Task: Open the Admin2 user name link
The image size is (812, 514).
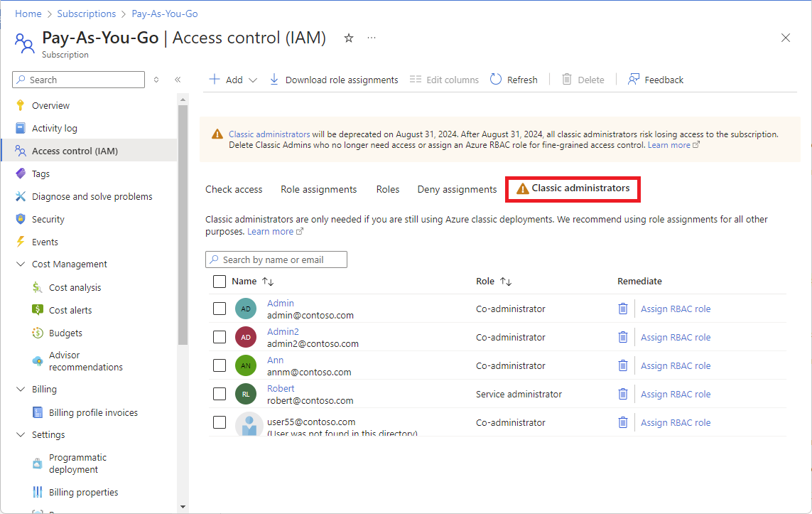Action: click(x=283, y=331)
